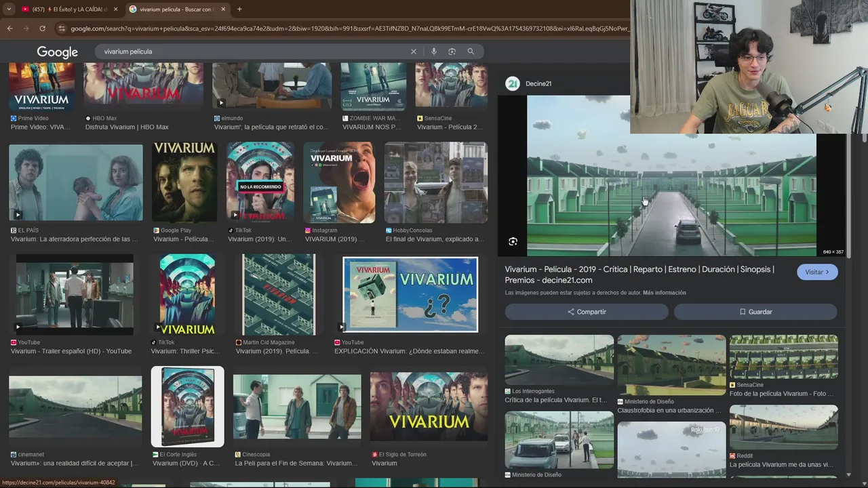Go back to previous page

click(x=9, y=28)
